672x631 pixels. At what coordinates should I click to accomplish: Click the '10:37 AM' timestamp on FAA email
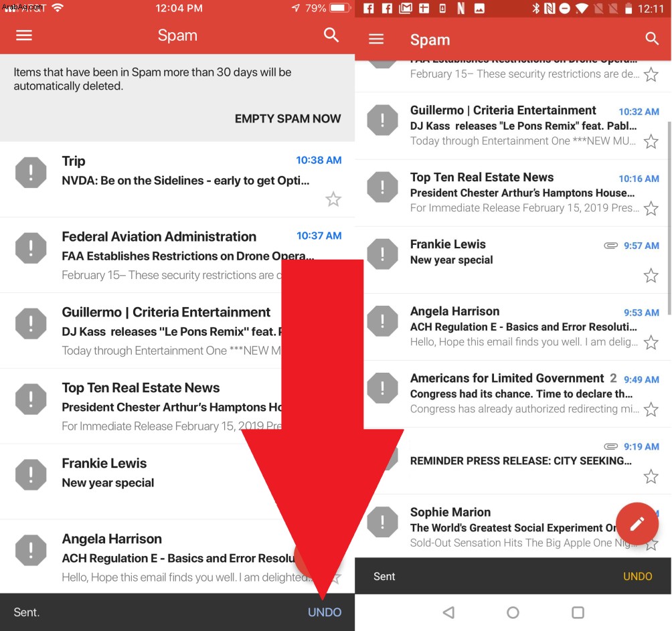[x=319, y=236]
